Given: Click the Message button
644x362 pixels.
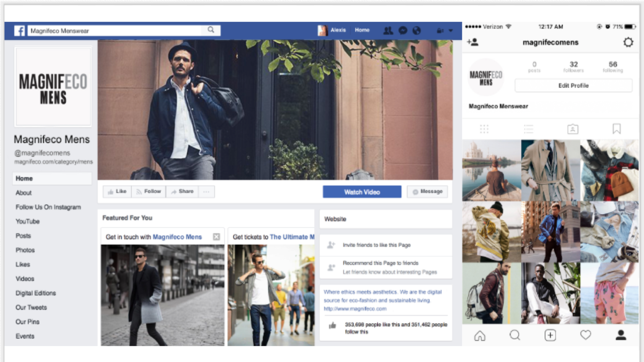Looking at the screenshot, I should [x=427, y=192].
